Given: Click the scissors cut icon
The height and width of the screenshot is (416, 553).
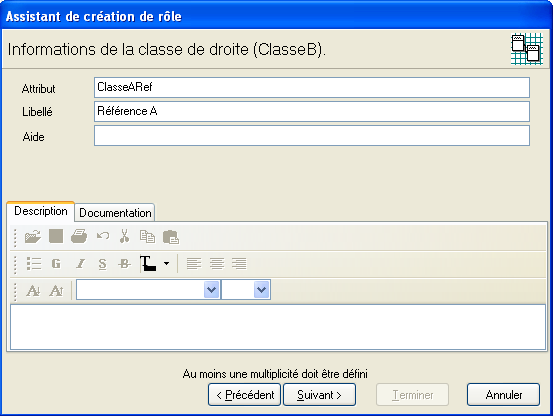Looking at the screenshot, I should click(x=124, y=236).
